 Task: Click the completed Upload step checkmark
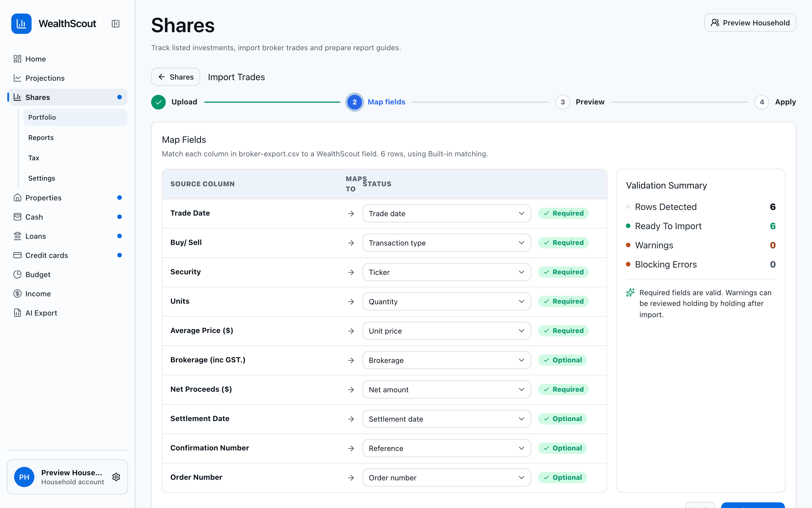158,102
